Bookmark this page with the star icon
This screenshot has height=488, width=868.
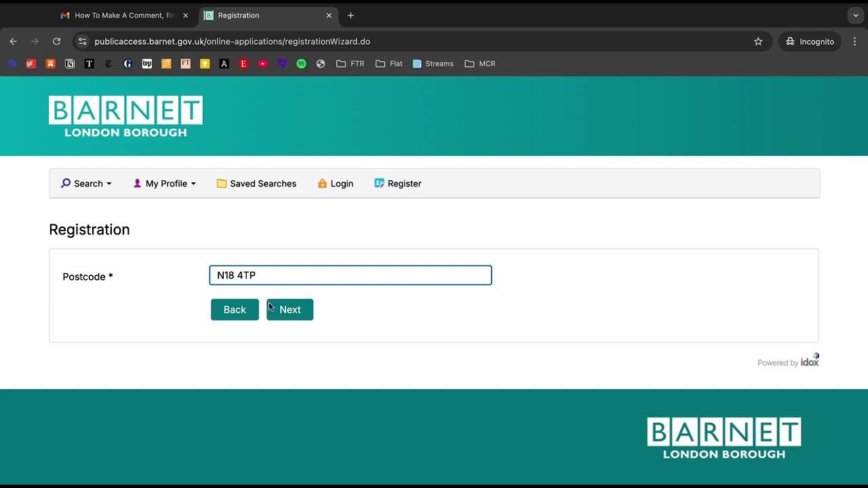(758, 41)
